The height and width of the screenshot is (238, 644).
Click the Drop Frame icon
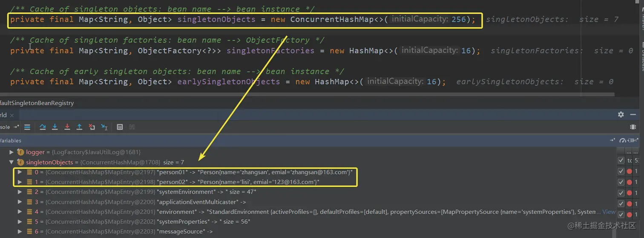pos(92,127)
